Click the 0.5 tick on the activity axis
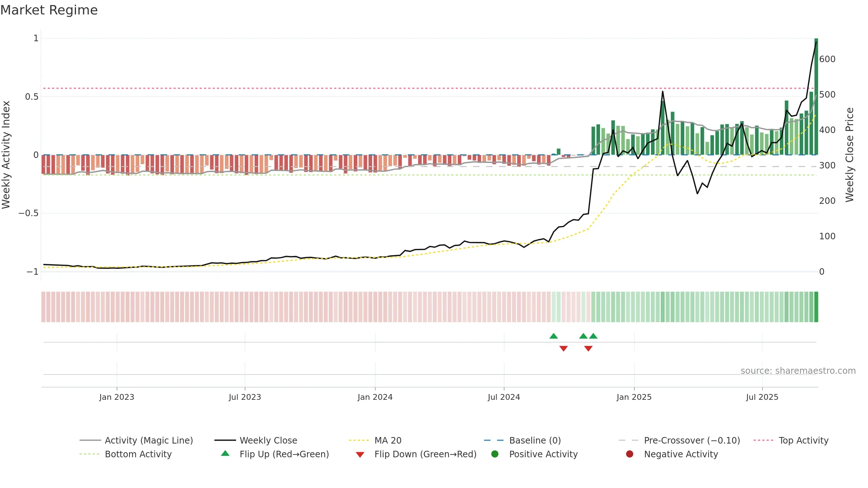The image size is (868, 488). [32, 97]
